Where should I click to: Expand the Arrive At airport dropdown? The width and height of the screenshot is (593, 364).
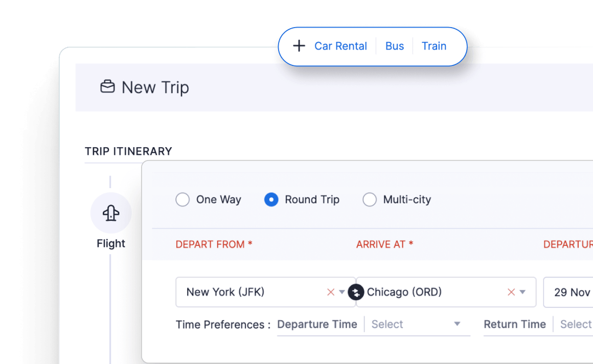click(x=522, y=292)
